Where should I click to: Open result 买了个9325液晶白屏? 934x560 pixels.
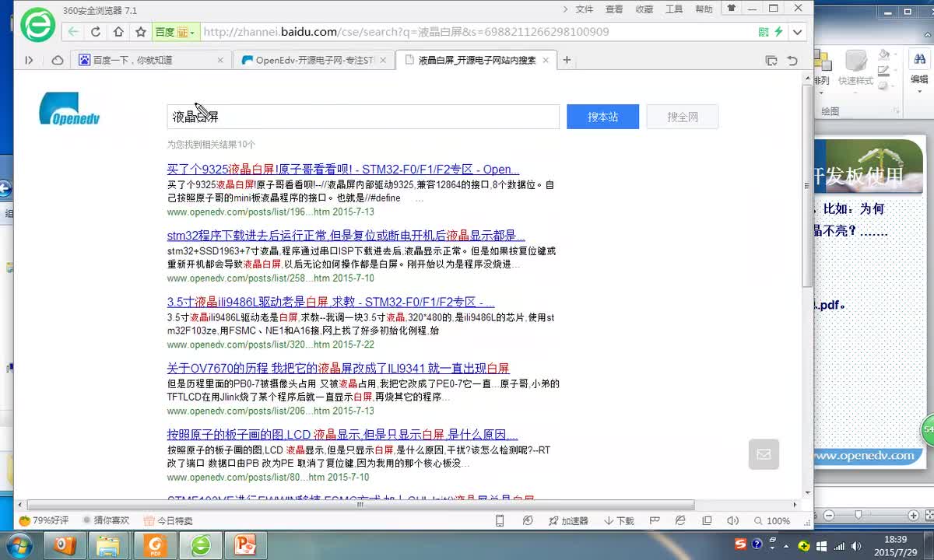click(343, 170)
